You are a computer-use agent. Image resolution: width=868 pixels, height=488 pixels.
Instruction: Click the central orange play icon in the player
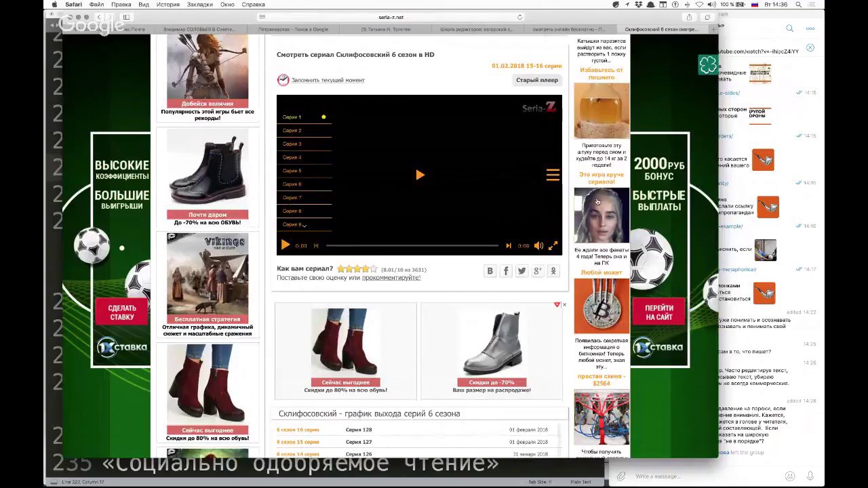point(420,175)
